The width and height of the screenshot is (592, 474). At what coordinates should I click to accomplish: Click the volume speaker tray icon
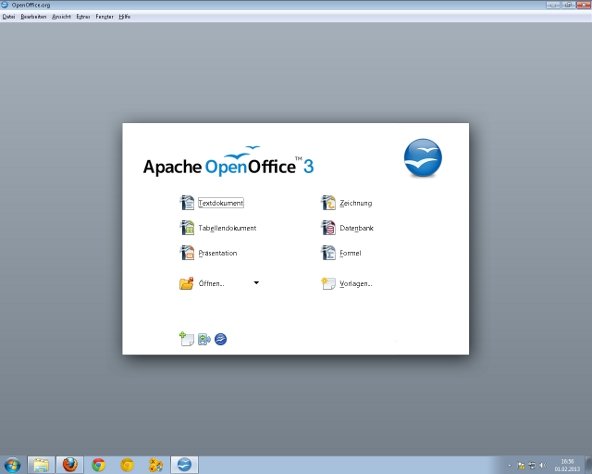pos(543,465)
